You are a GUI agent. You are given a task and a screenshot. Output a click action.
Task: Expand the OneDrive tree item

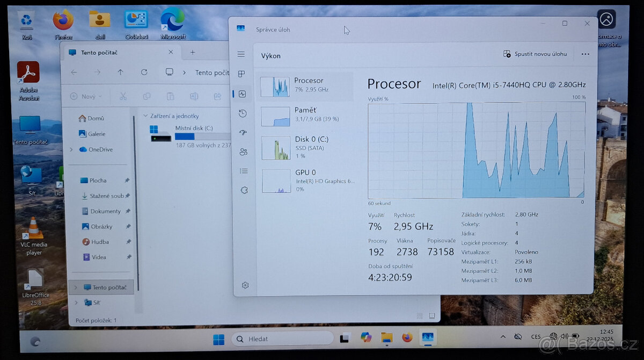pos(70,149)
